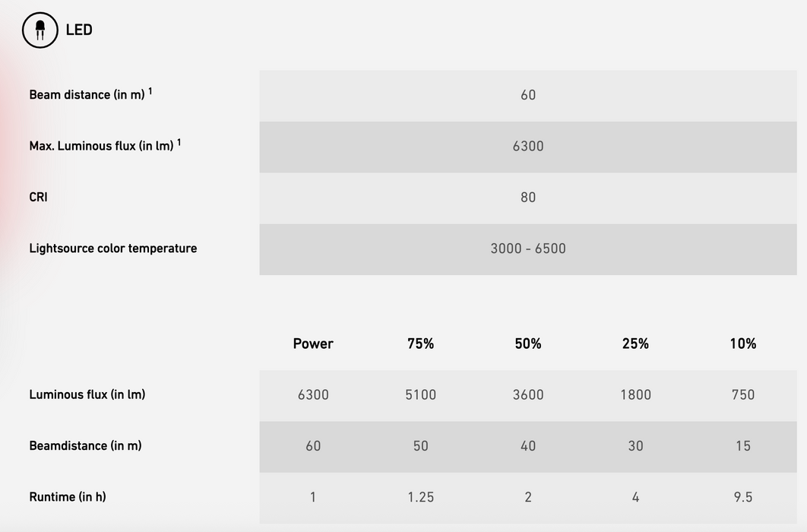Click the Runtime (in h) row label
Image resolution: width=807 pixels, height=532 pixels.
68,497
